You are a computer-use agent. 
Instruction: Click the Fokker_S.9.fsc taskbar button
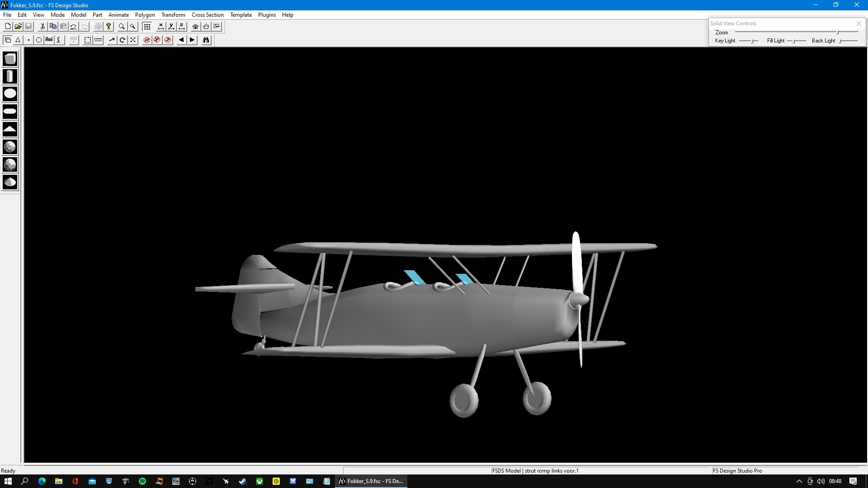371,481
